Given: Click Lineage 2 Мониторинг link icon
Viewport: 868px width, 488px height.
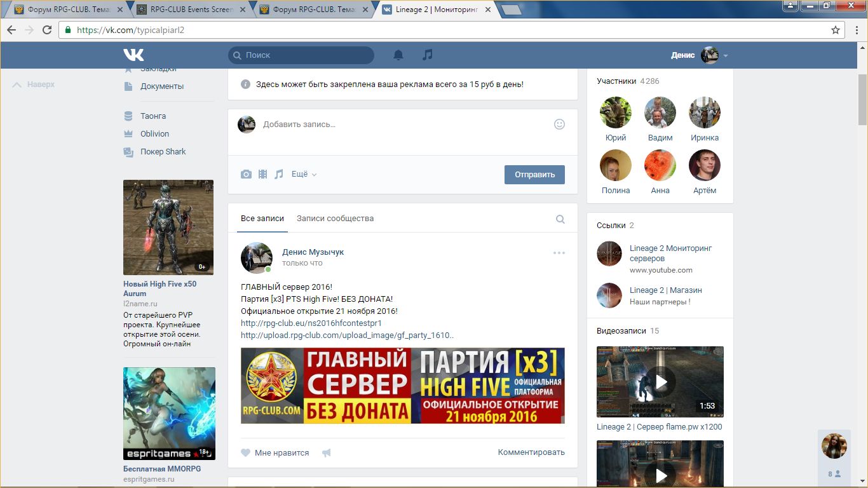Looking at the screenshot, I should click(x=609, y=254).
